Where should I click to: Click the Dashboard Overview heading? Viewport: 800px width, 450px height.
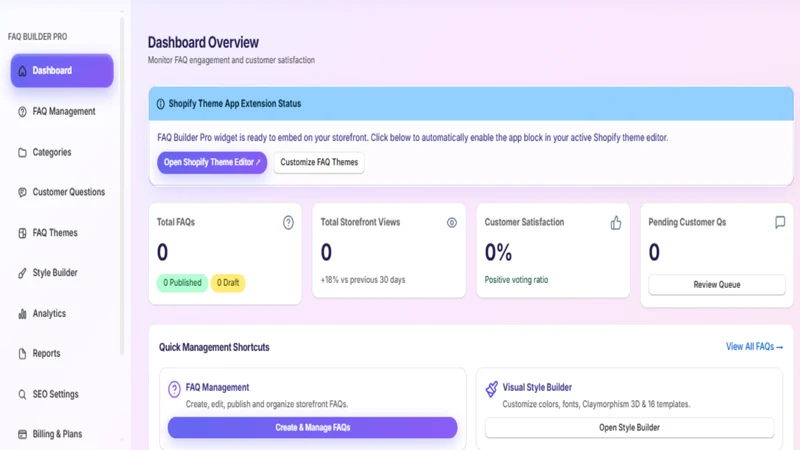pos(203,42)
